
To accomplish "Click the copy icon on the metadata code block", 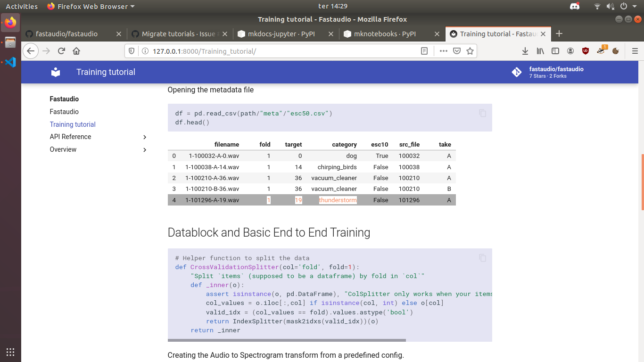I will coord(482,113).
